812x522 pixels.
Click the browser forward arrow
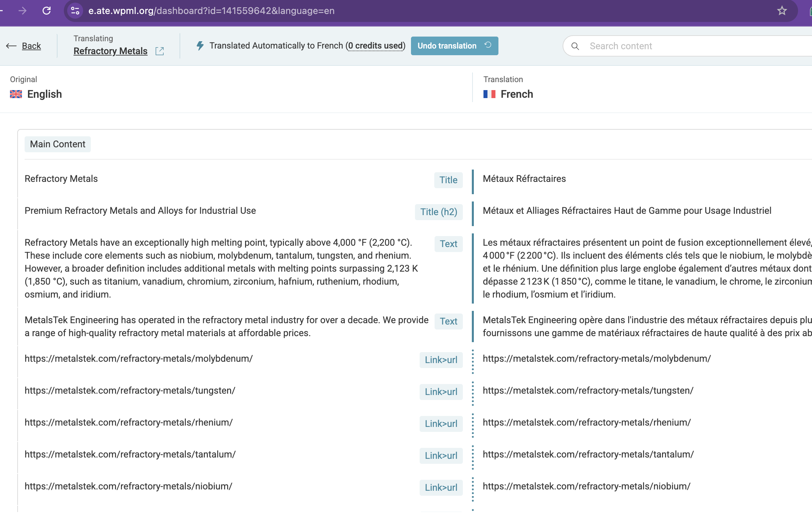coord(22,11)
